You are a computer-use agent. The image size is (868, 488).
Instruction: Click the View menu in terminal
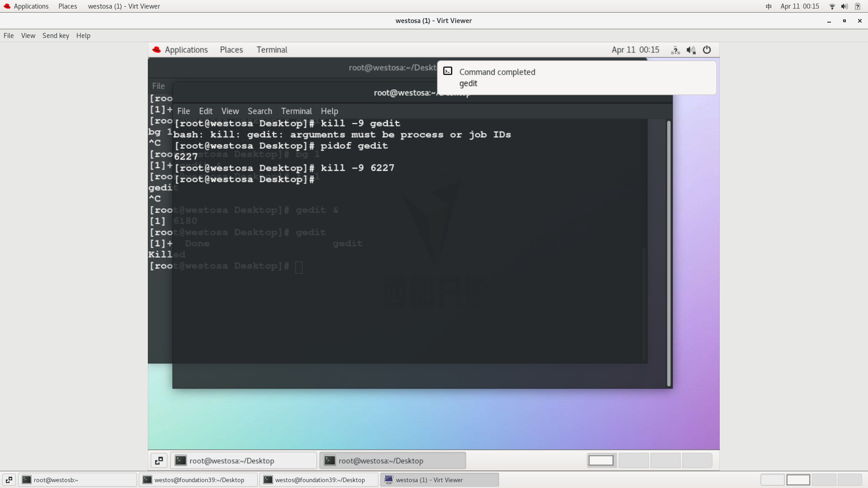click(x=230, y=111)
